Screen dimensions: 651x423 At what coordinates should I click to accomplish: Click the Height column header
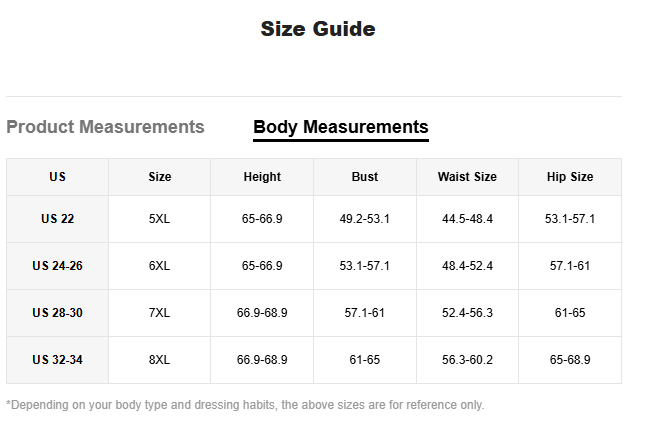[262, 177]
